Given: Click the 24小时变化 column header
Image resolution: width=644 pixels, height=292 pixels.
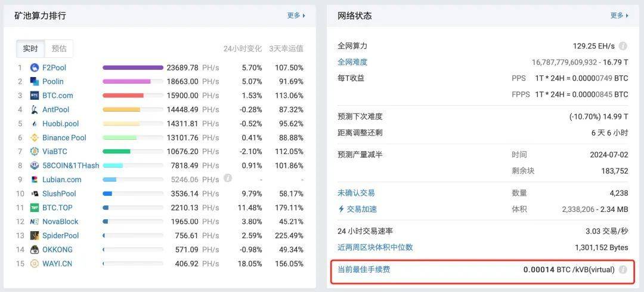Looking at the screenshot, I should [x=243, y=48].
